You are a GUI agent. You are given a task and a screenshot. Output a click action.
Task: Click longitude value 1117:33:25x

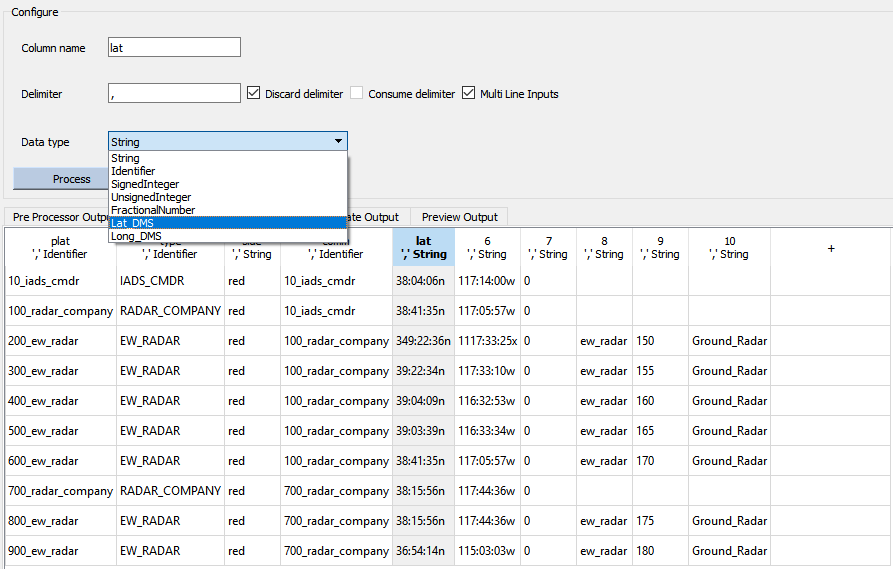point(488,341)
